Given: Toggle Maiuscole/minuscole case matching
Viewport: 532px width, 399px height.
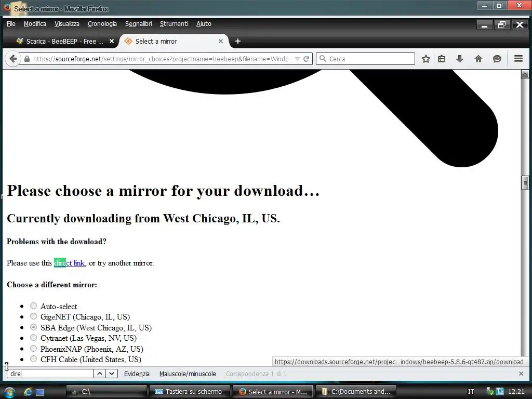Looking at the screenshot, I should click(x=188, y=374).
